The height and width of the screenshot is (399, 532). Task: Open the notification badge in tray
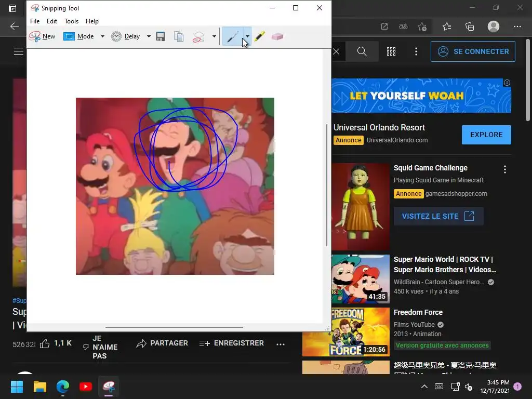click(x=517, y=387)
